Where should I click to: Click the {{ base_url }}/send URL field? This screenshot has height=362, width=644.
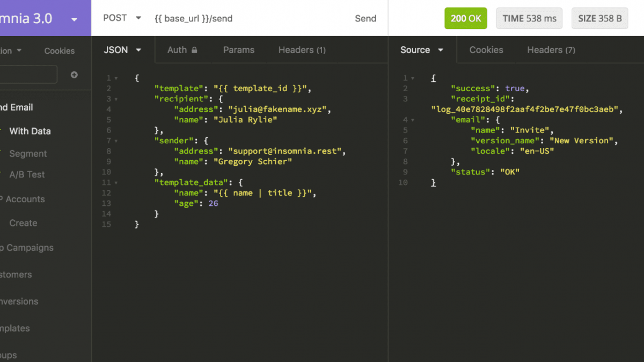point(194,18)
